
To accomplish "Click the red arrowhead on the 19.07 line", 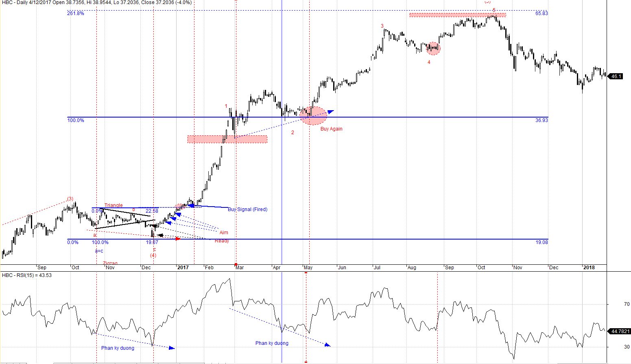I will point(178,239).
